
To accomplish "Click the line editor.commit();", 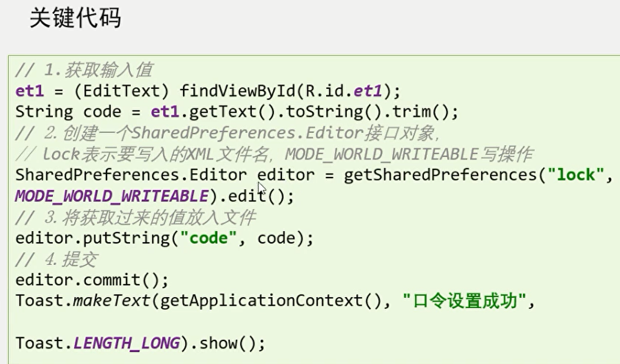I will 92,280.
